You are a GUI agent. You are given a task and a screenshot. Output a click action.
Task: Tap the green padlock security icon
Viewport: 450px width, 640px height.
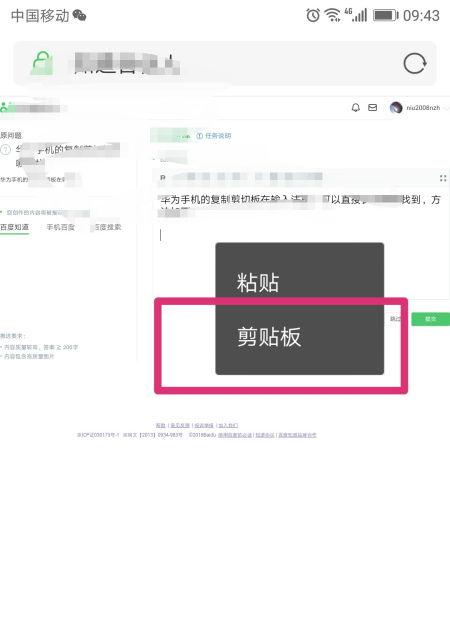tap(42, 63)
